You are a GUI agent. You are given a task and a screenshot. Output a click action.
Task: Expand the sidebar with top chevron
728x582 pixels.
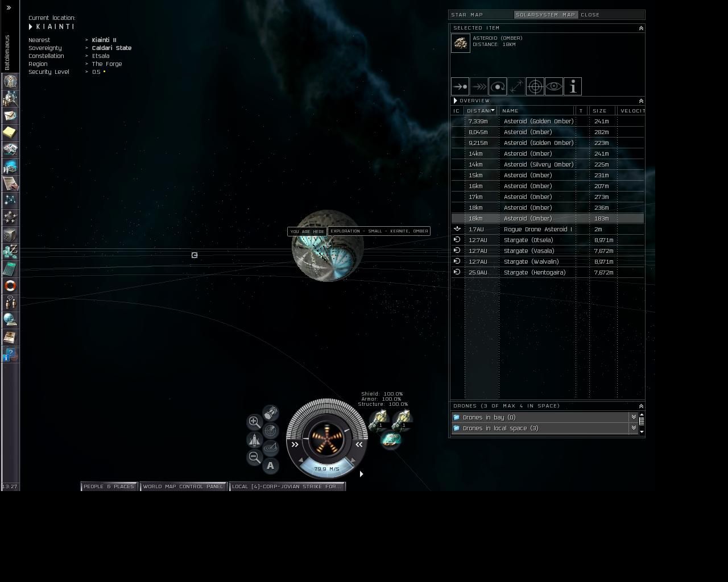[x=9, y=8]
